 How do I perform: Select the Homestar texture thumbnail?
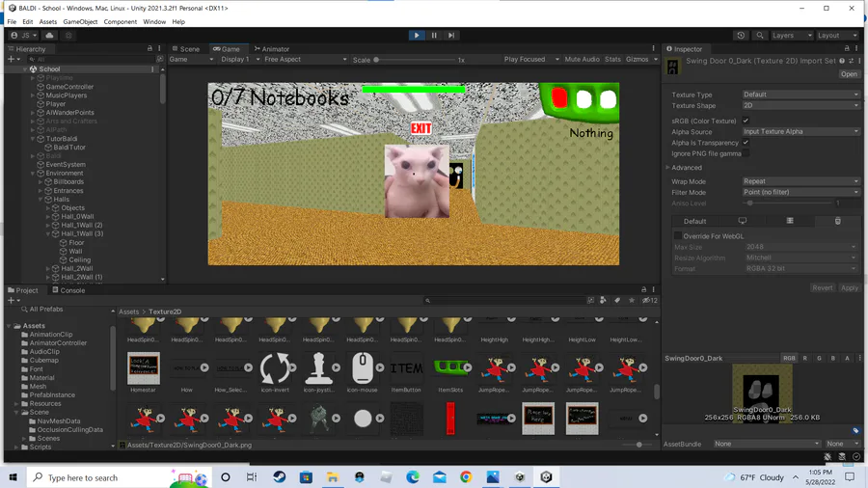[144, 368]
